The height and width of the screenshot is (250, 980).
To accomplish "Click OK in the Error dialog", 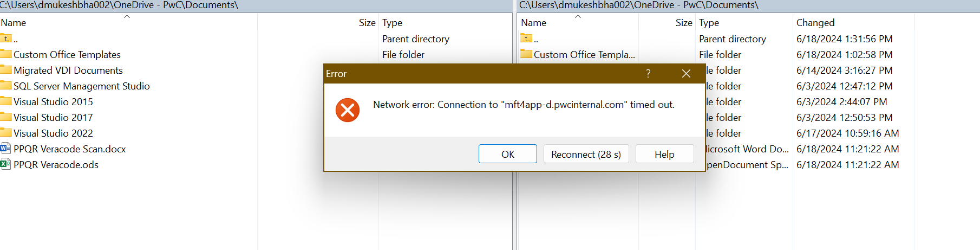I will pyautogui.click(x=507, y=154).
